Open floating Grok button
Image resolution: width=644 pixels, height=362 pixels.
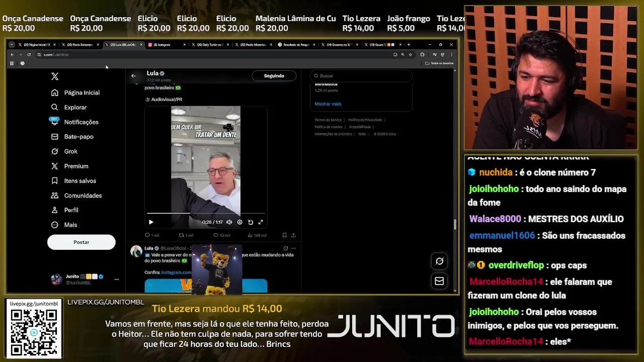click(439, 261)
